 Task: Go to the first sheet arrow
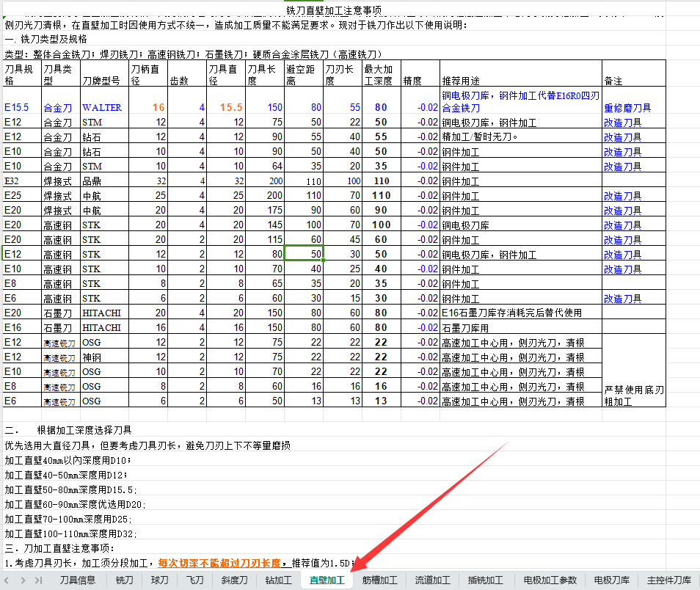point(7,580)
